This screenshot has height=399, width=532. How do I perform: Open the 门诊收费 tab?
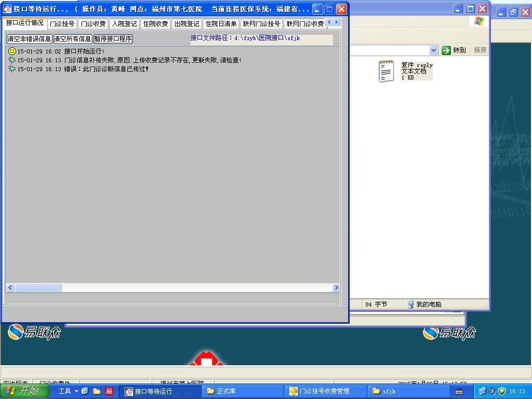94,24
